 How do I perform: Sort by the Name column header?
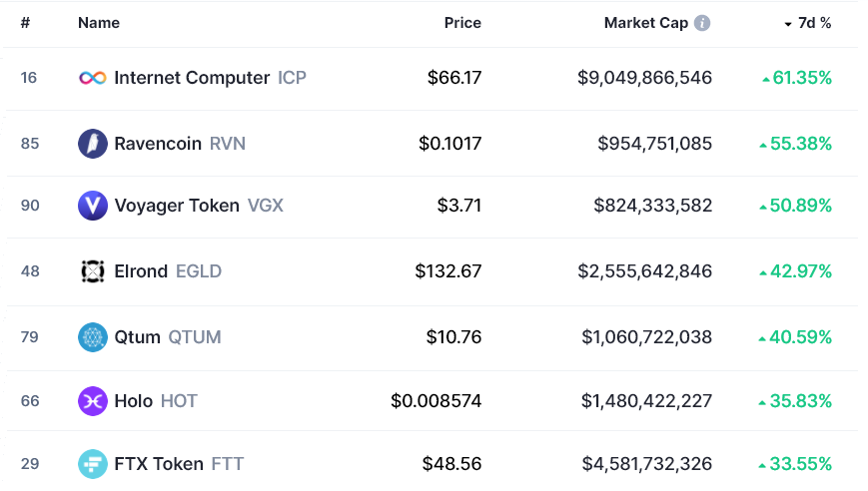(98, 23)
